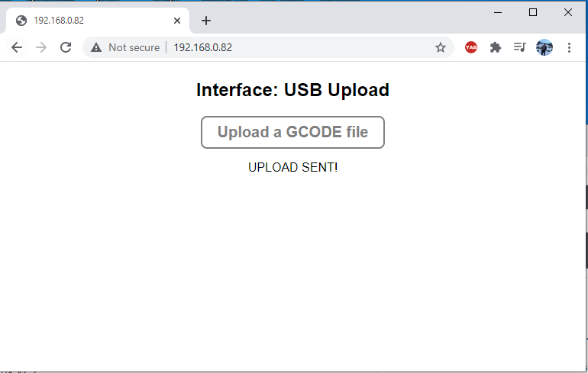Bookmark this page with the star icon

[x=441, y=47]
